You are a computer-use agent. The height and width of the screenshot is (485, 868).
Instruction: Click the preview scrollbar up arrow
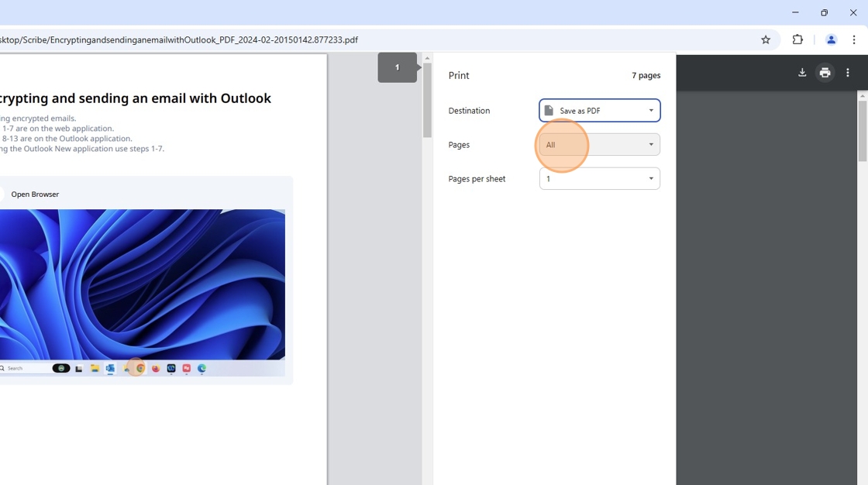[427, 58]
